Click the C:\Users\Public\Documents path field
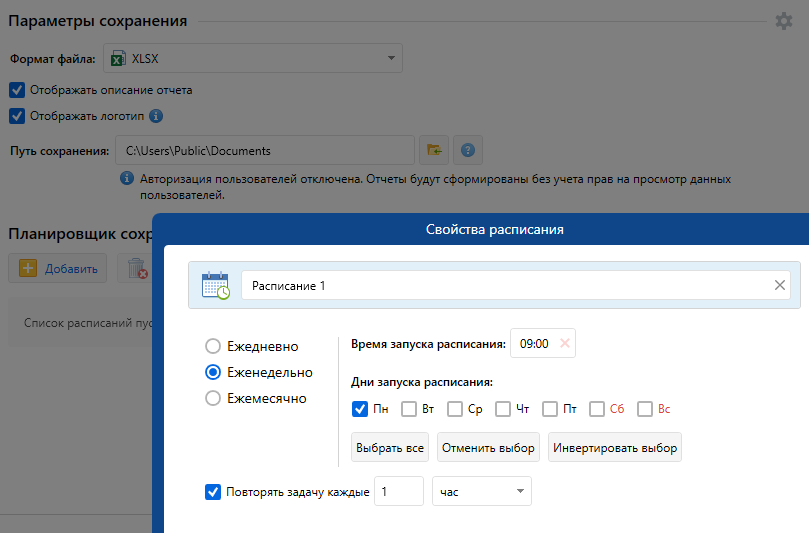809x533 pixels. [265, 150]
